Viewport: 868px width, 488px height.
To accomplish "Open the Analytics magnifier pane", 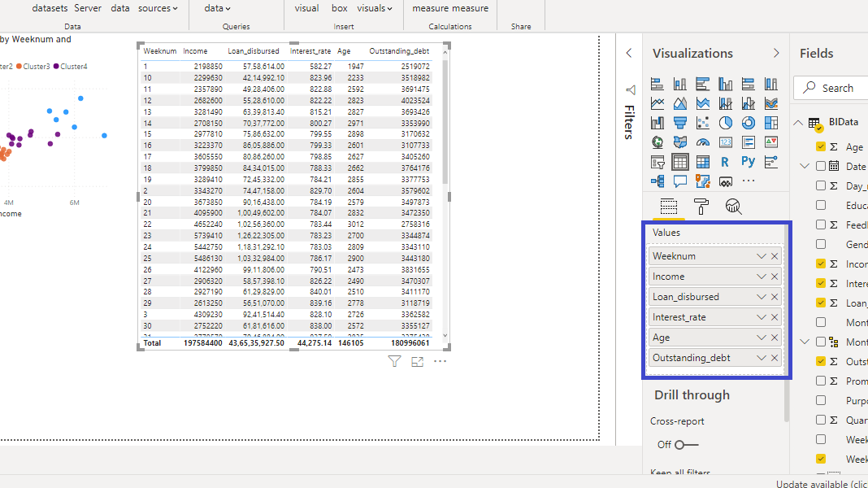I will coord(733,207).
